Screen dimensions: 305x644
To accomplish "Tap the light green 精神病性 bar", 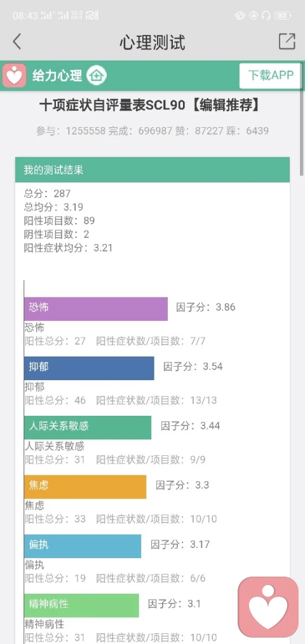I will [81, 605].
